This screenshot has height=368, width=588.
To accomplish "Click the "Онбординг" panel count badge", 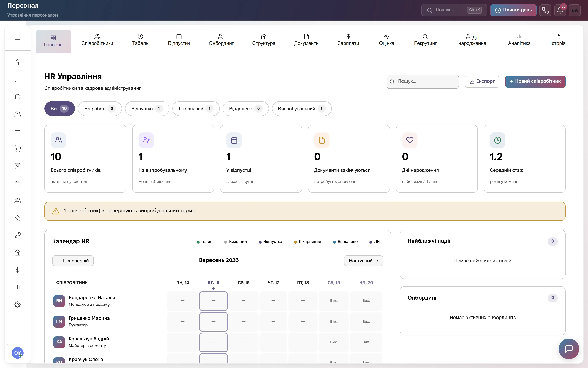I will (x=553, y=298).
